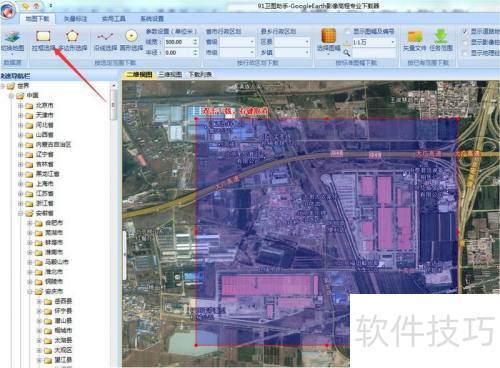Toggle the 显示影像 checkbox below road option
Image resolution: width=500 pixels, height=368 pixels.
click(x=465, y=42)
